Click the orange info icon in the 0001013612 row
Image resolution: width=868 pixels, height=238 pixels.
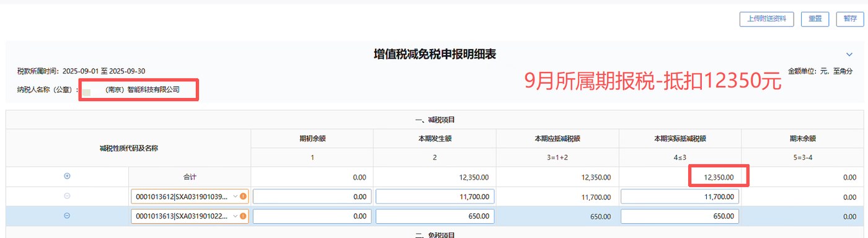click(243, 197)
